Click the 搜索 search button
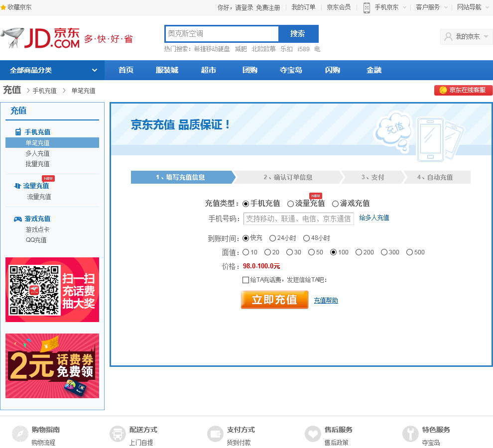Screen dimensions: 493x448 [298, 34]
